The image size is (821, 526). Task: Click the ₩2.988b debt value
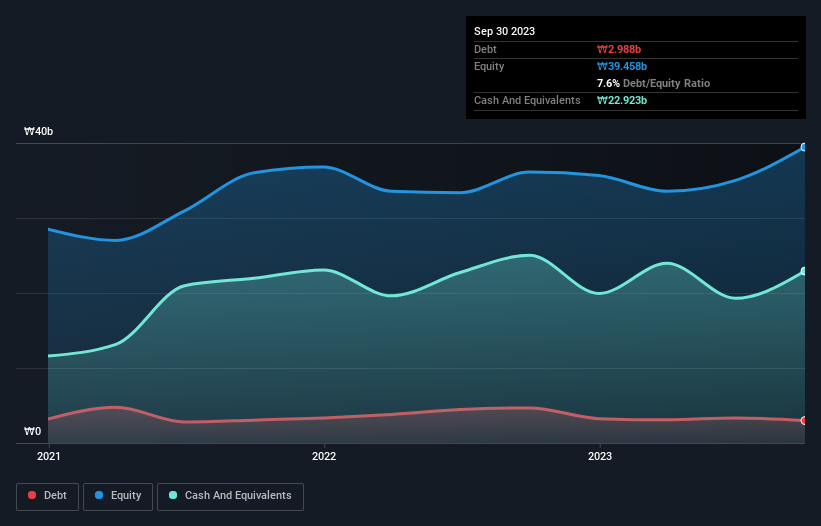pyautogui.click(x=619, y=49)
